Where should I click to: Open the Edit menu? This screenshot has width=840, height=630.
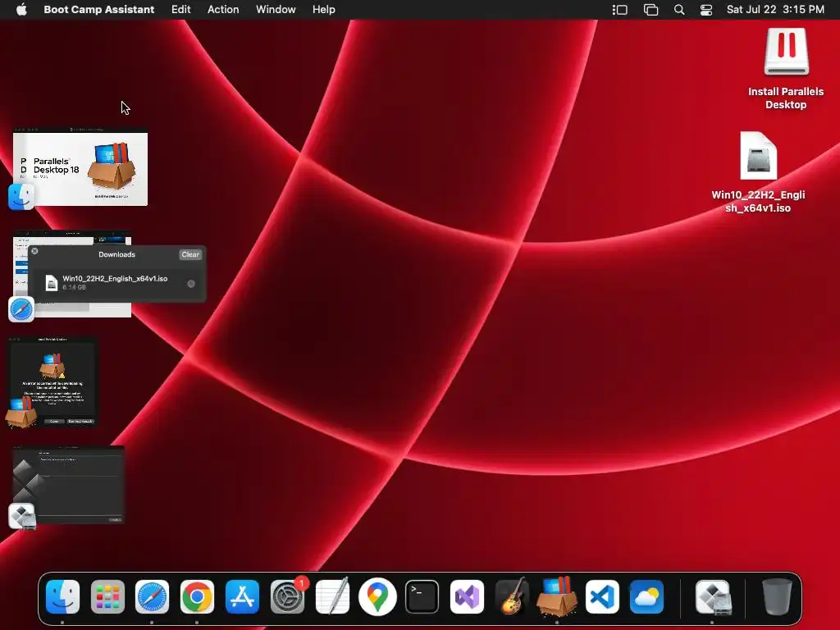click(181, 10)
